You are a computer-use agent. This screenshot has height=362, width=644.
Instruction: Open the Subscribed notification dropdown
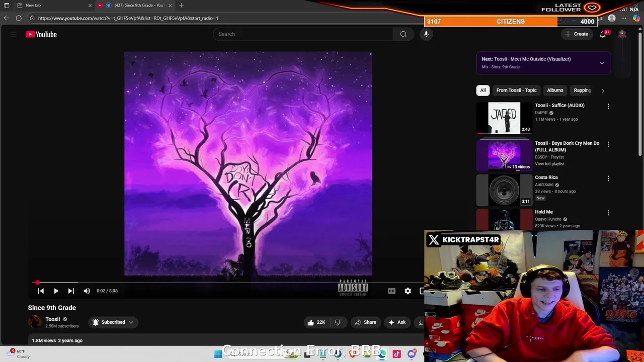click(x=113, y=322)
